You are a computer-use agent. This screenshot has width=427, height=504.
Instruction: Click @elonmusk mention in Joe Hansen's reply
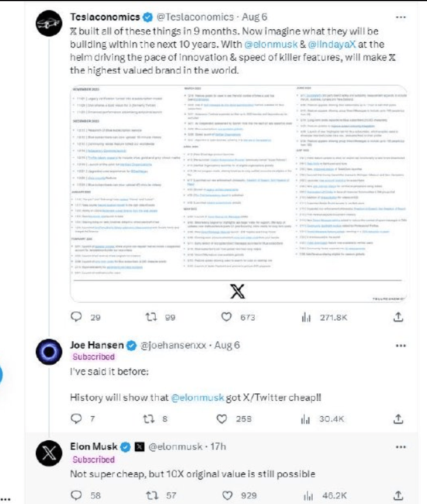[x=198, y=397]
